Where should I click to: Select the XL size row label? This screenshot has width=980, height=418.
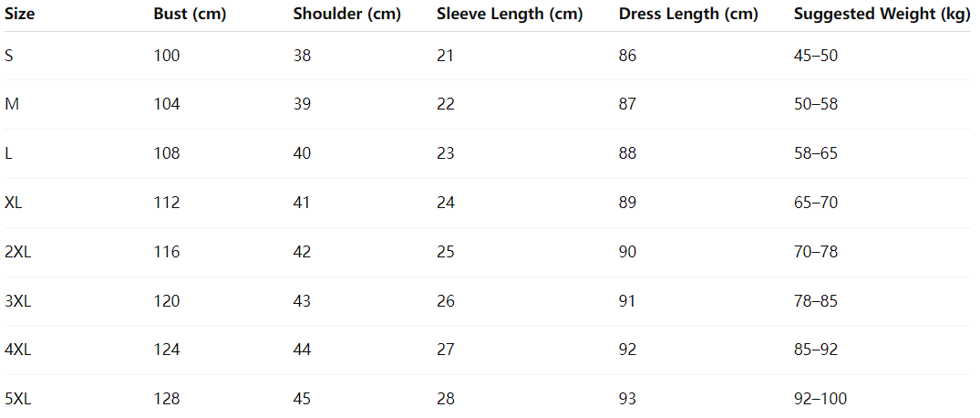14,203
